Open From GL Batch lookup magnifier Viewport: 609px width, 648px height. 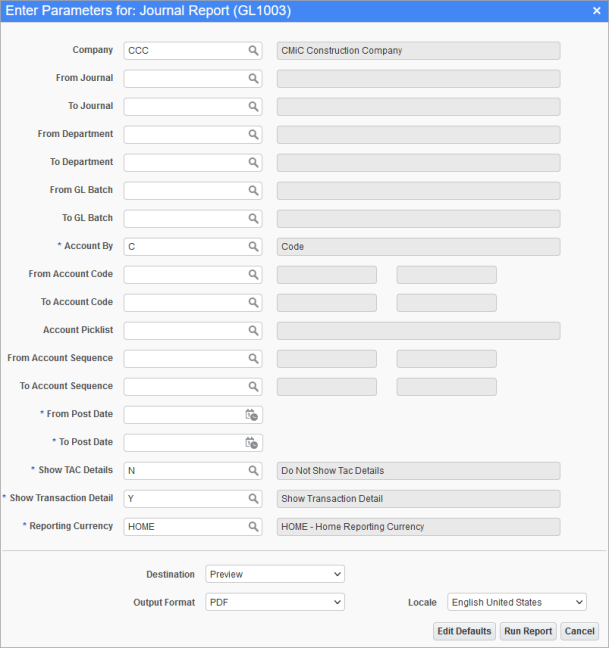[253, 191]
